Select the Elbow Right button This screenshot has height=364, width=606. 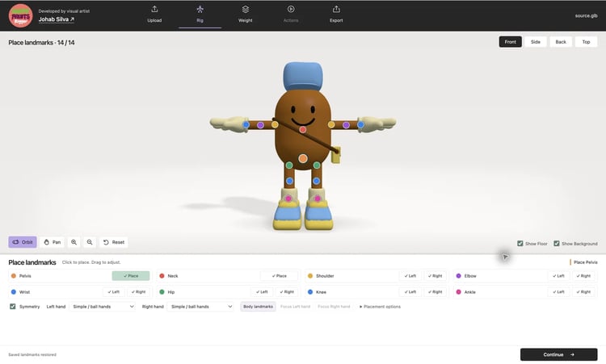click(583, 275)
